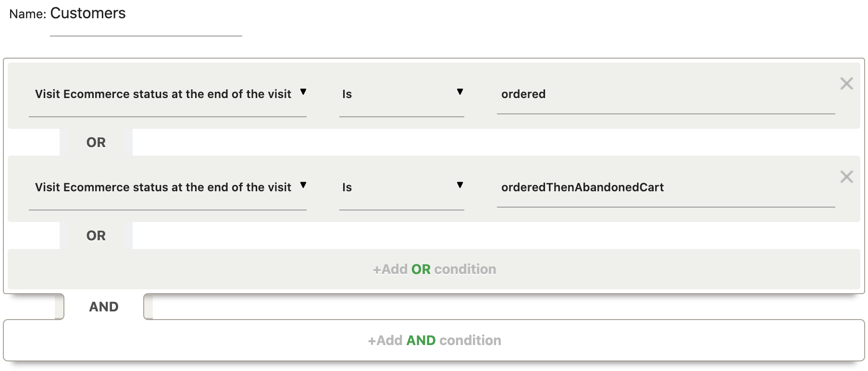The image size is (868, 371).
Task: Remove the 'orderedThenAbandonedCart' condition row
Action: click(x=846, y=177)
